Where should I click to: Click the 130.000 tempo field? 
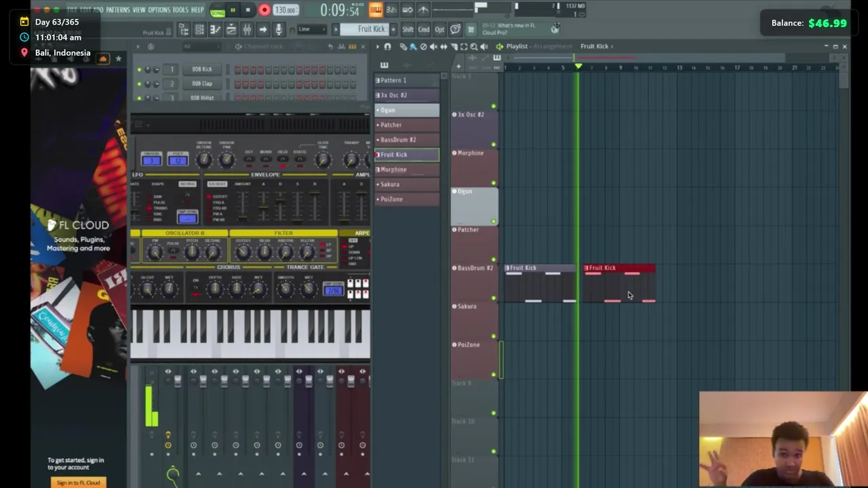click(285, 10)
